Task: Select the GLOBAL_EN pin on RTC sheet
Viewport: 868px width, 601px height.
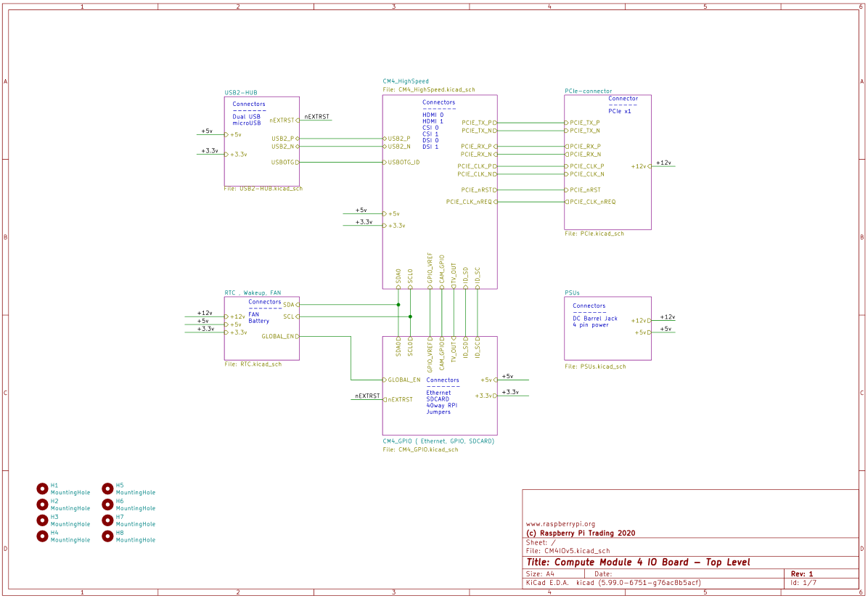Action: pyautogui.click(x=279, y=336)
